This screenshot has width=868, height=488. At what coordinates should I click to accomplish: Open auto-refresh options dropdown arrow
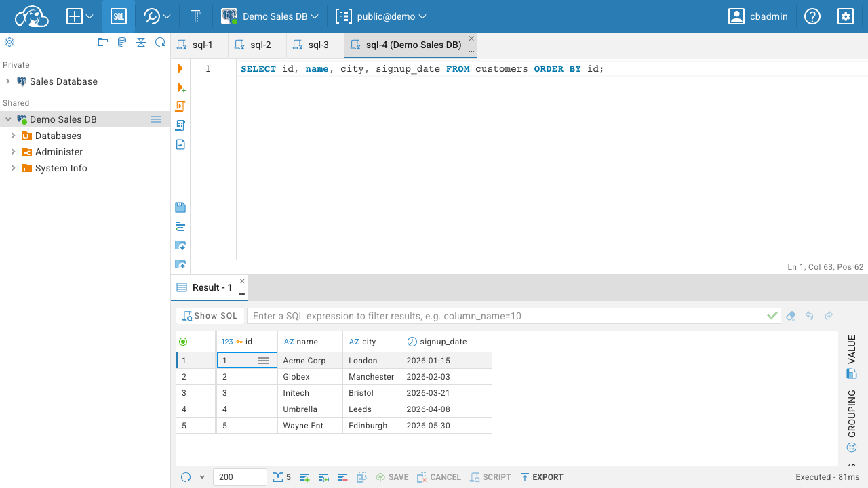pos(202,477)
